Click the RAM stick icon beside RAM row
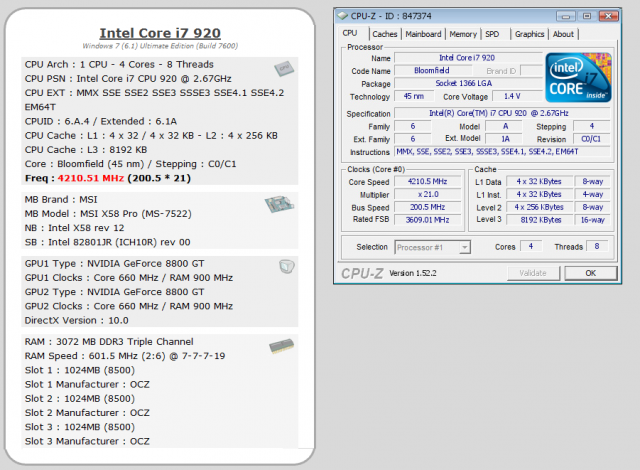 (282, 346)
